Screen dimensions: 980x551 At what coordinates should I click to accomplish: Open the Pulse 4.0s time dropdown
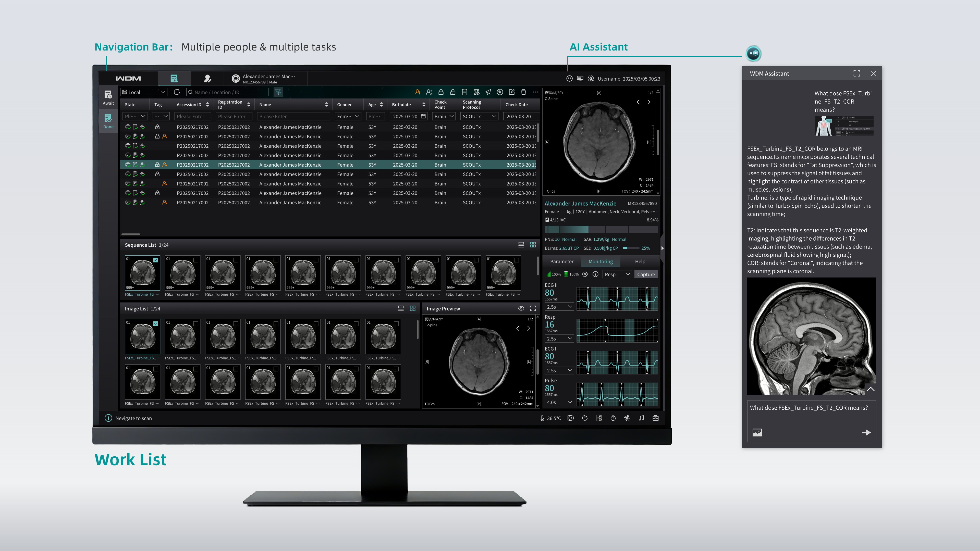coord(559,402)
